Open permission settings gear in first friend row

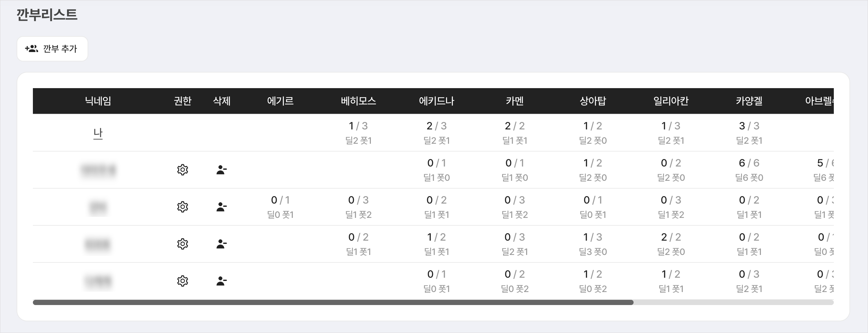183,170
